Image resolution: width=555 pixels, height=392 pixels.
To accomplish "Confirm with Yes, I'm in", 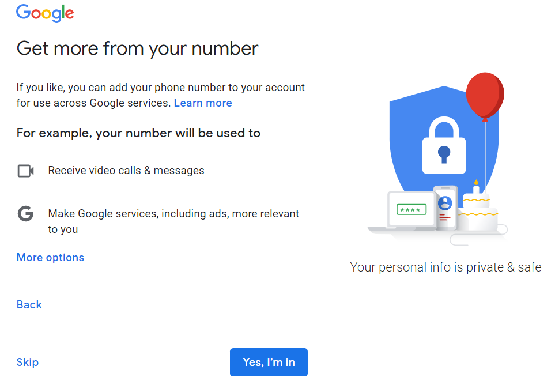I will [x=269, y=362].
